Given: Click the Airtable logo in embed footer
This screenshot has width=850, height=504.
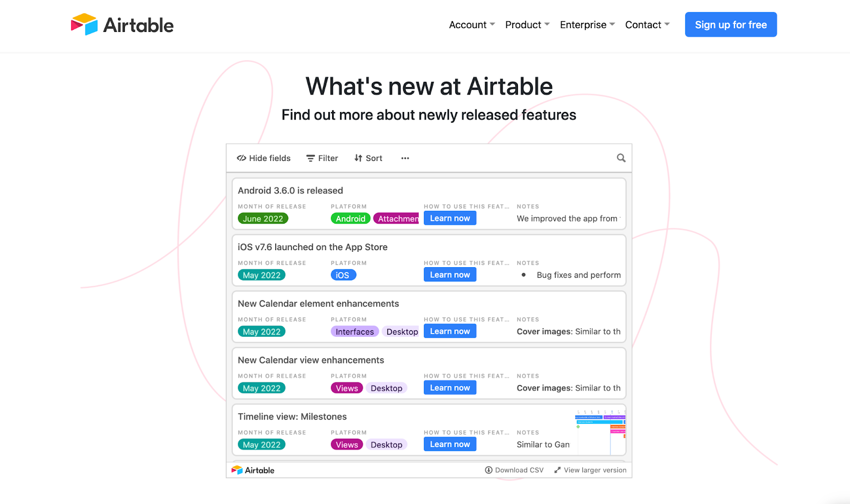Looking at the screenshot, I should point(253,470).
